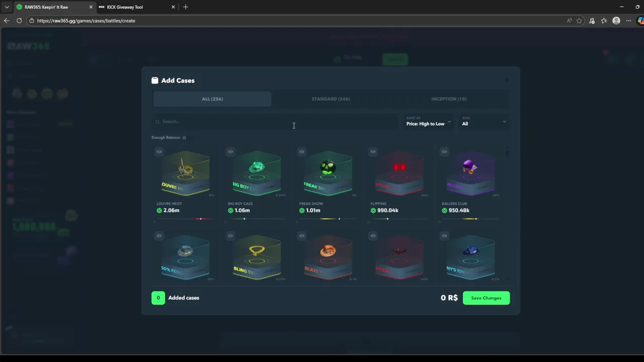Switch to the INCEPTION (10) tab
The image size is (644, 362).
pos(449,99)
